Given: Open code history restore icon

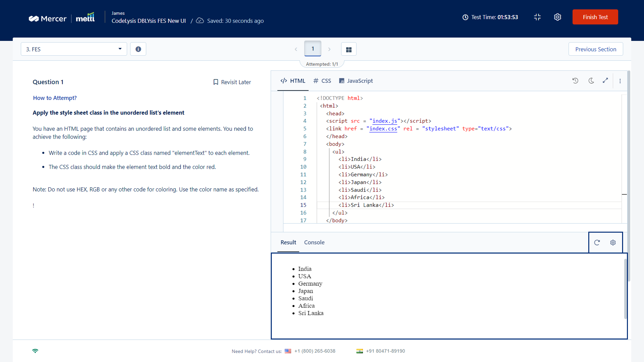Looking at the screenshot, I should (x=575, y=81).
